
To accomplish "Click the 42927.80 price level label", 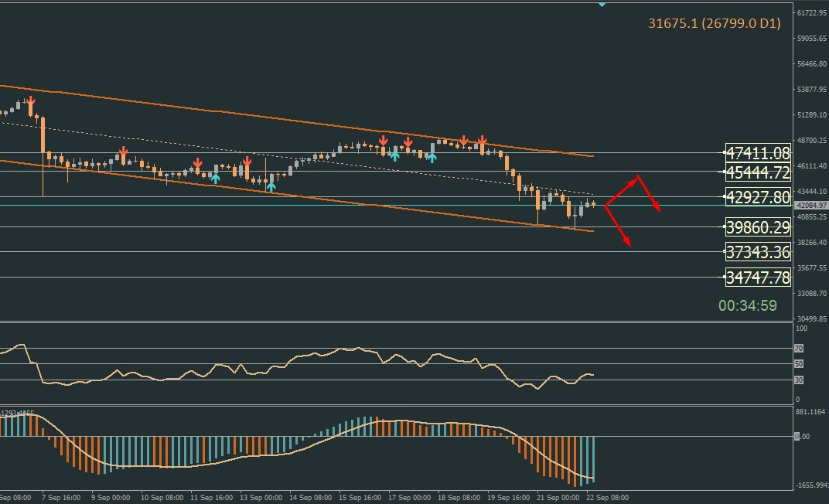I will [x=758, y=197].
